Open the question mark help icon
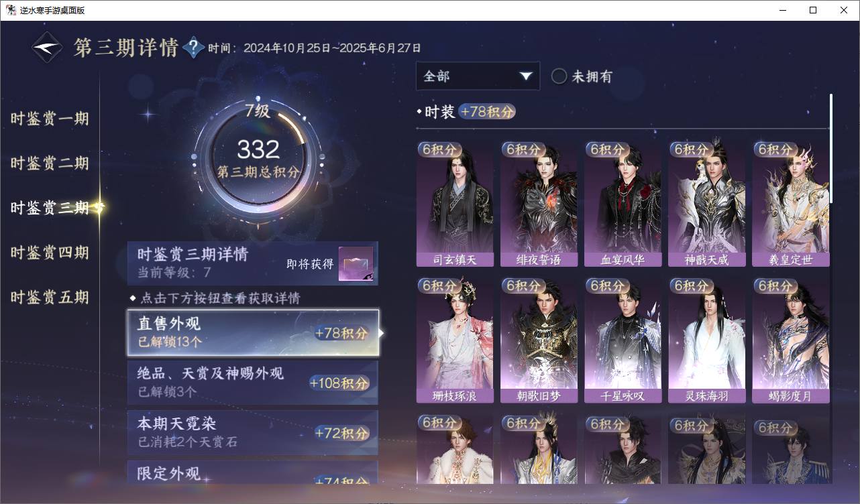860x504 pixels. pyautogui.click(x=193, y=48)
